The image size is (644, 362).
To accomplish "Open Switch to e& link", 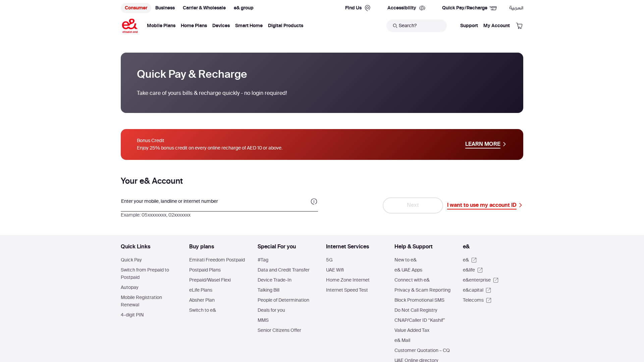I will [203, 310].
